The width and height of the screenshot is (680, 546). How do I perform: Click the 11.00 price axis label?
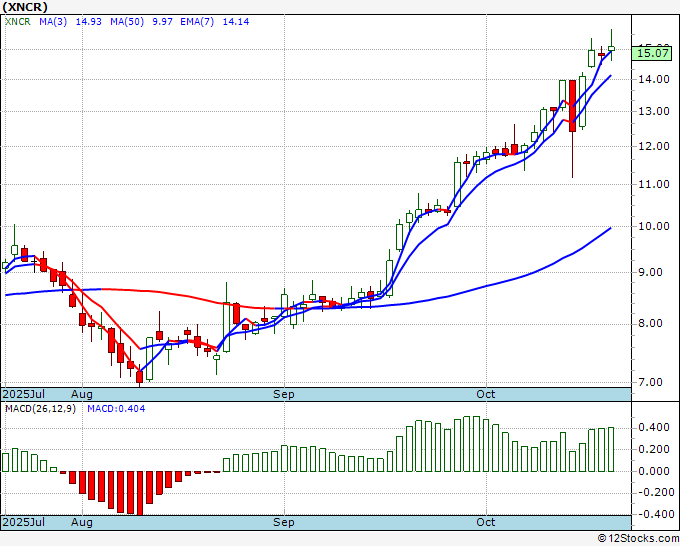point(654,184)
